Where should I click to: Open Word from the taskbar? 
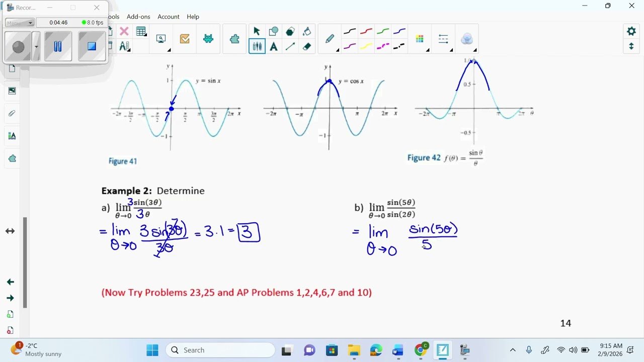pyautogui.click(x=398, y=350)
